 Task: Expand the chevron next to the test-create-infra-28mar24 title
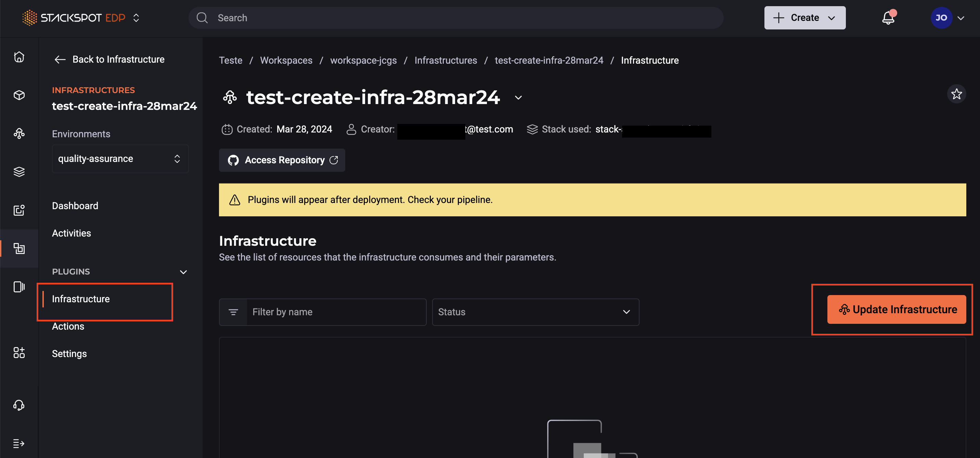pyautogui.click(x=518, y=98)
